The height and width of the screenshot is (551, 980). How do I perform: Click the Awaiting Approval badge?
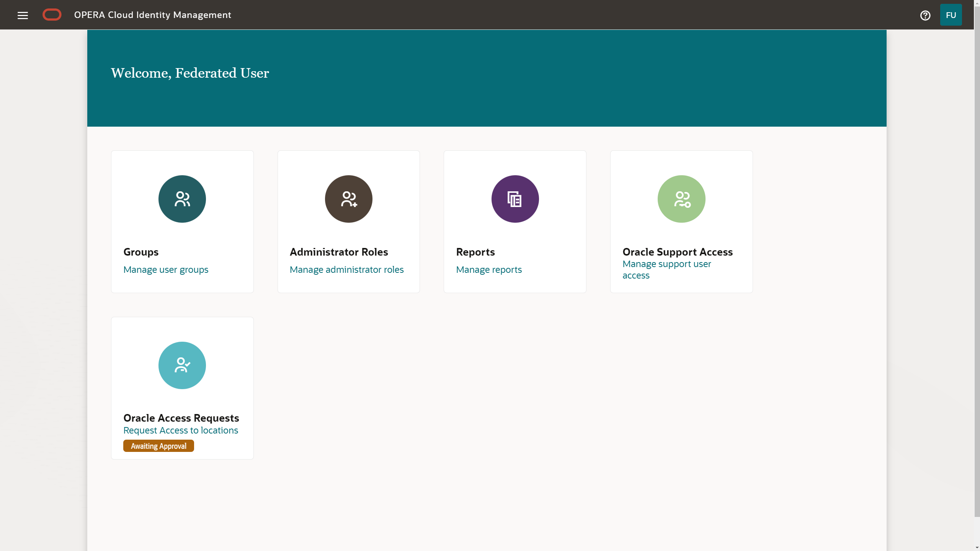[x=158, y=446]
